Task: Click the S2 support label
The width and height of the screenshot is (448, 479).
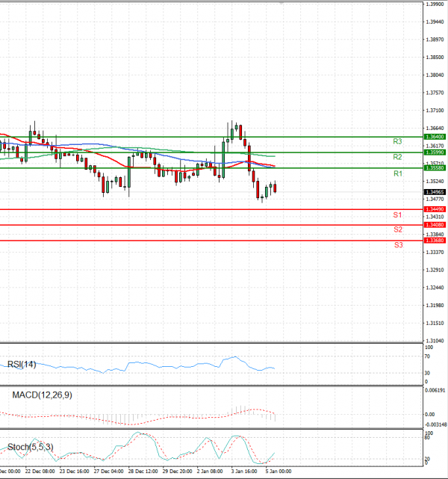Action: pos(398,229)
